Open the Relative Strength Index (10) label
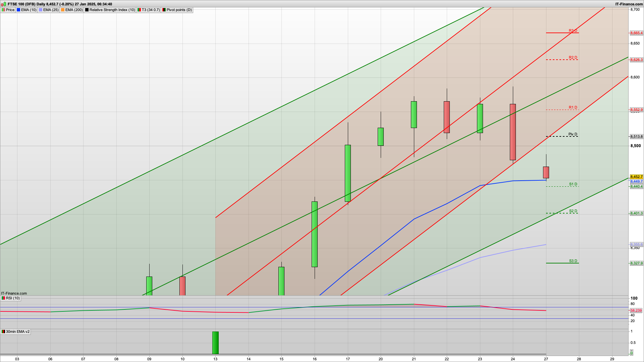Viewport: 644px width, 362px height. pyautogui.click(x=112, y=10)
